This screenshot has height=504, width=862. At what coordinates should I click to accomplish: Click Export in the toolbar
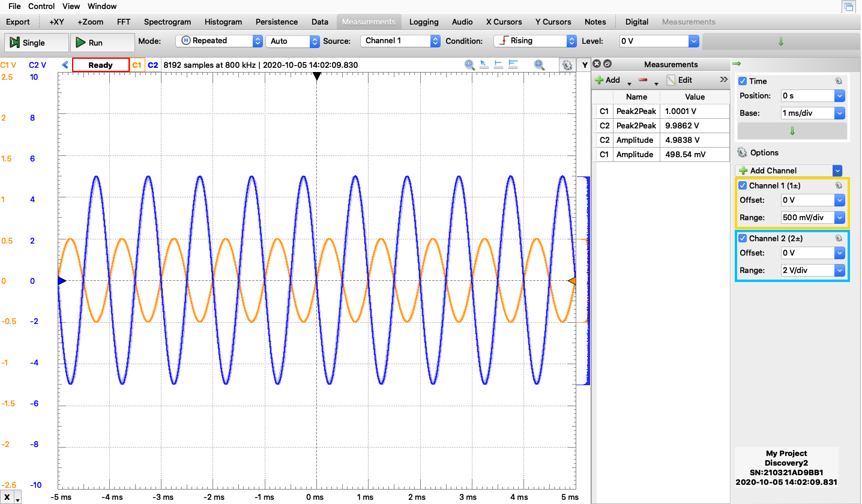coord(18,22)
